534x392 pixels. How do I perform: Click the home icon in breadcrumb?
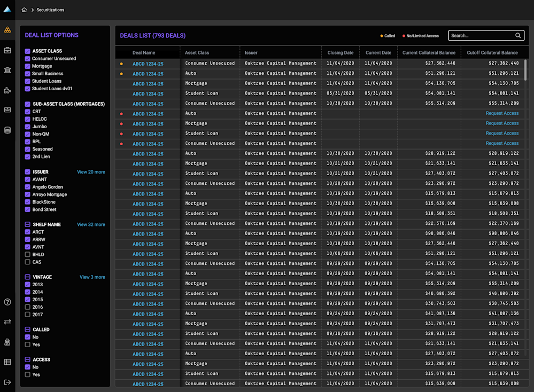(x=24, y=10)
